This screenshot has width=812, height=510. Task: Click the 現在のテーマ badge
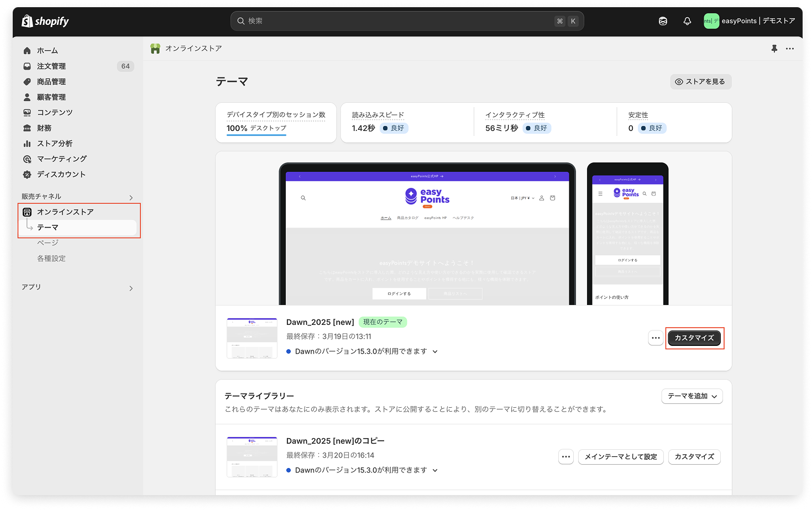383,322
